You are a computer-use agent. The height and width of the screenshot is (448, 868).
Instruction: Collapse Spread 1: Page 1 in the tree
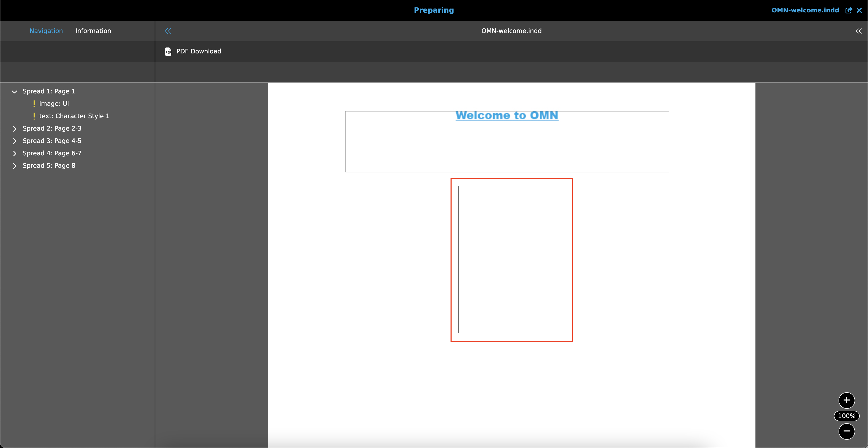[14, 91]
